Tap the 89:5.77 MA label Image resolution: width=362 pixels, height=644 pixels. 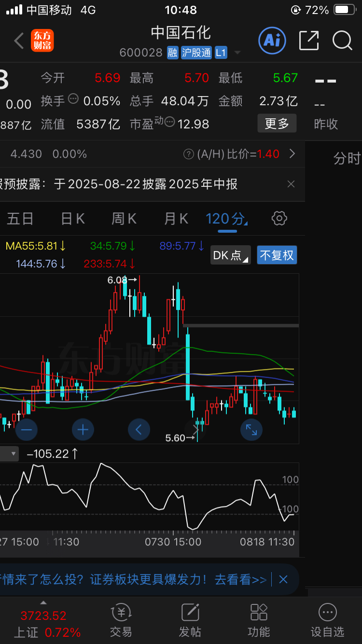tap(182, 246)
